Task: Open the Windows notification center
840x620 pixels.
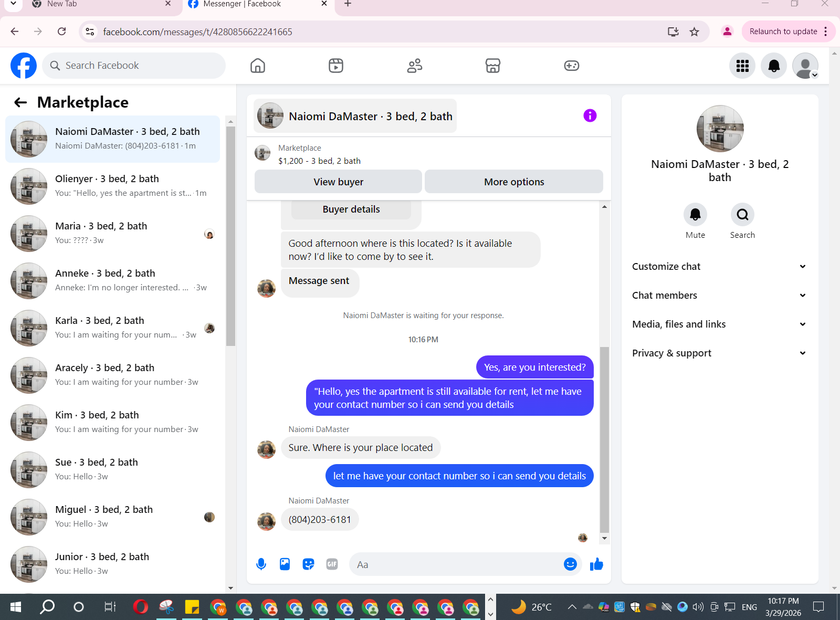Action: tap(818, 607)
